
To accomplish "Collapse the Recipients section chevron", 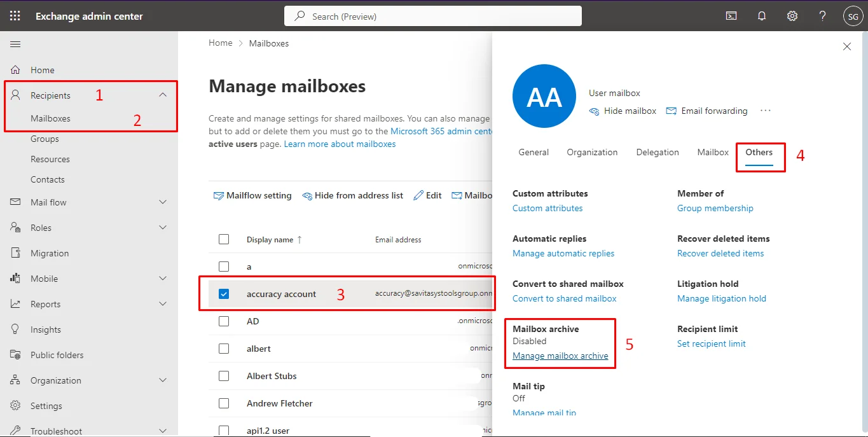I will 163,95.
